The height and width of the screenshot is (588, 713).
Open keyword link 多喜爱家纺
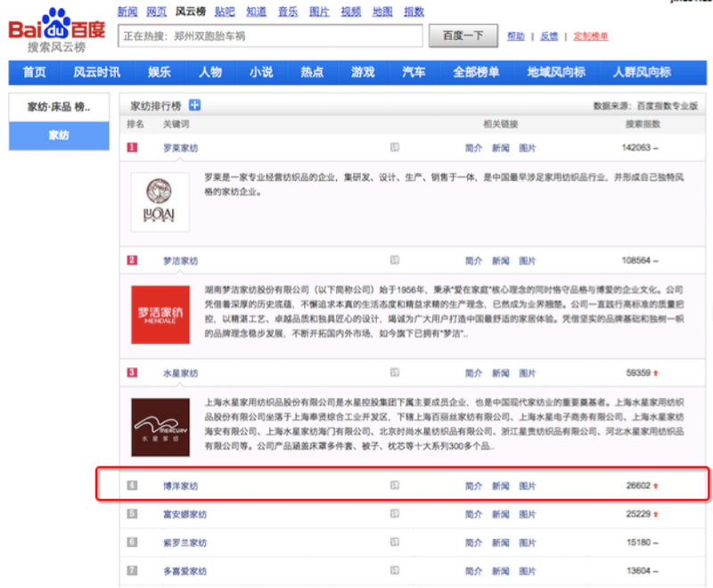(x=184, y=570)
